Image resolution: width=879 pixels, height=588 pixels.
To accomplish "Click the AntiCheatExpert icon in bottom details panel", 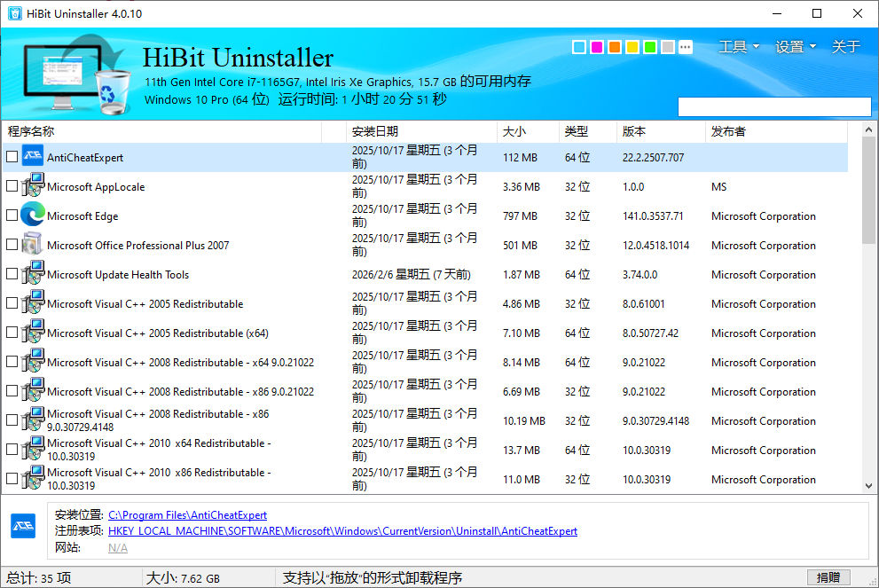I will [23, 525].
